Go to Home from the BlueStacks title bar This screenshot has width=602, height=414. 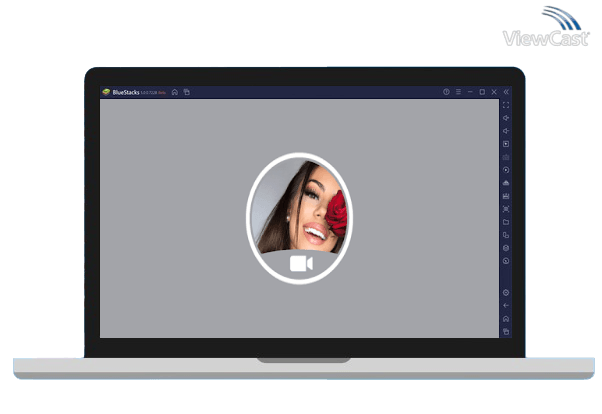tap(175, 92)
